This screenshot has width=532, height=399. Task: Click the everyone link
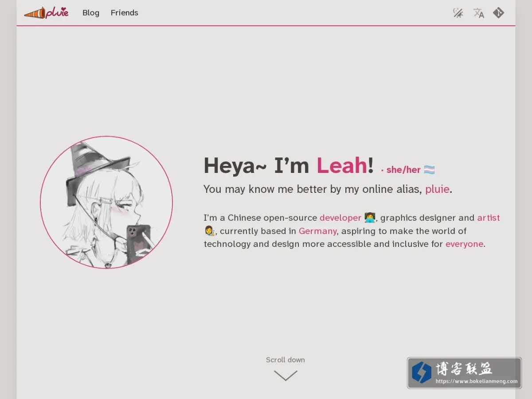point(464,244)
